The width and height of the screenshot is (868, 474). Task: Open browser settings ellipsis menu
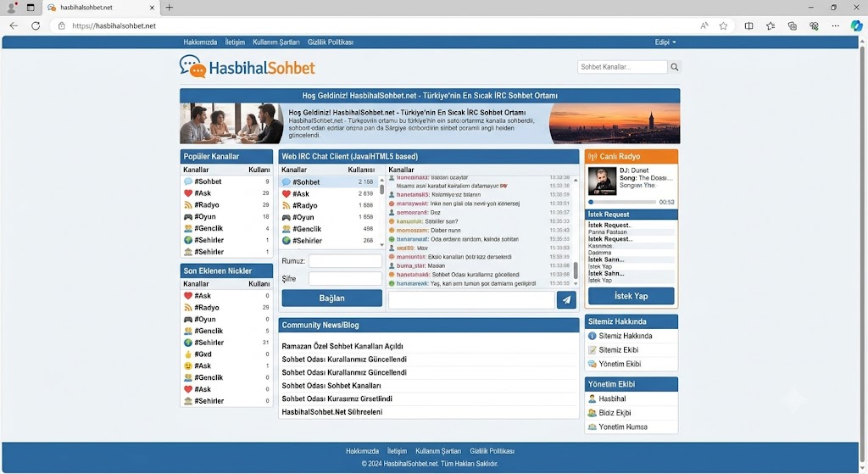pos(835,25)
